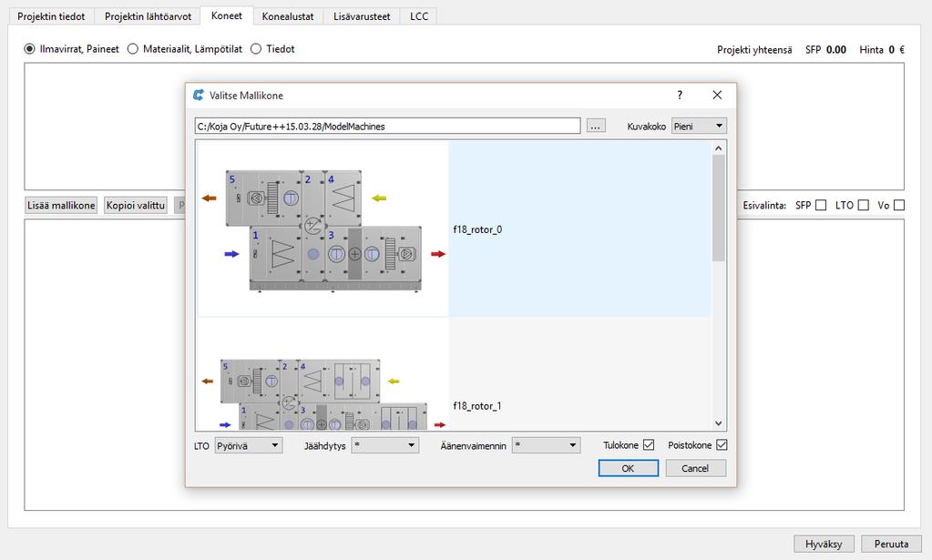Select the f18_rotor_0 machine thumbnail
This screenshot has width=932, height=560.
[323, 229]
